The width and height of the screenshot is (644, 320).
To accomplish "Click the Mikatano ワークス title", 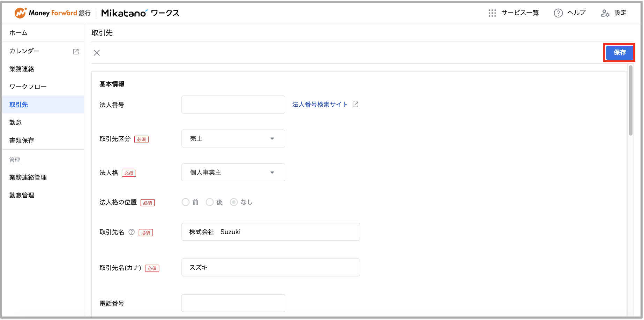I will pyautogui.click(x=140, y=13).
